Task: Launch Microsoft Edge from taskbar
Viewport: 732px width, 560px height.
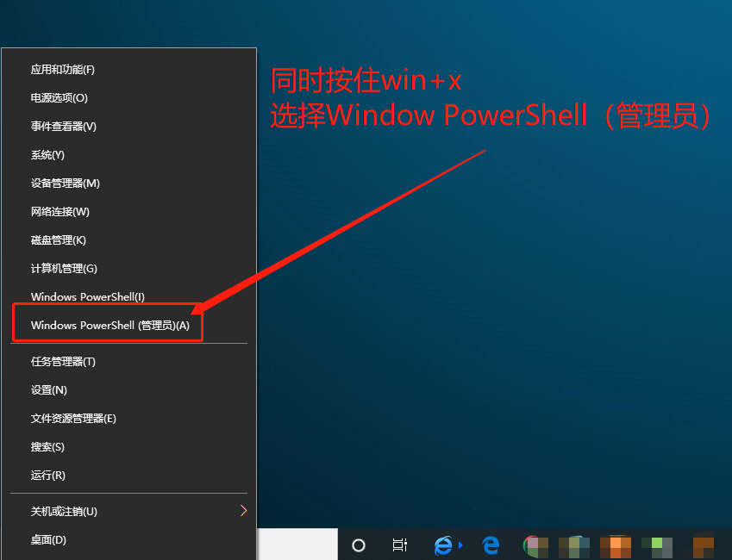Action: (x=491, y=545)
